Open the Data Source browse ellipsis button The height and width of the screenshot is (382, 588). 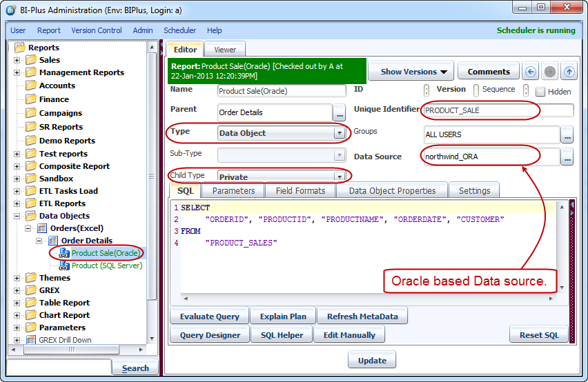pos(567,157)
